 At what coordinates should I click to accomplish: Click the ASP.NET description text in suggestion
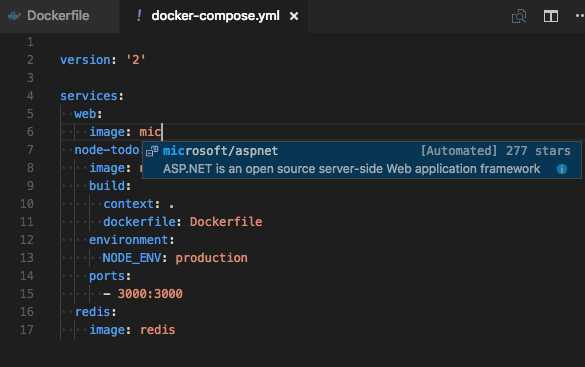coord(351,169)
